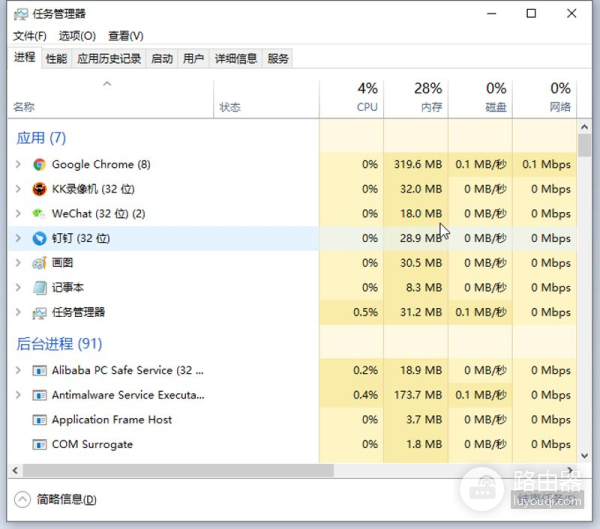
Task: Switch to the 启动 tab
Action: (x=162, y=59)
